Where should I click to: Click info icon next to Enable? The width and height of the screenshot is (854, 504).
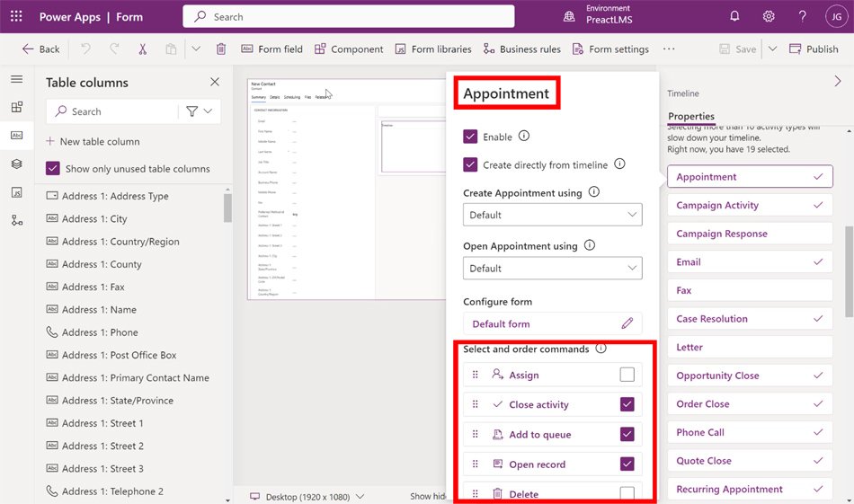point(524,136)
